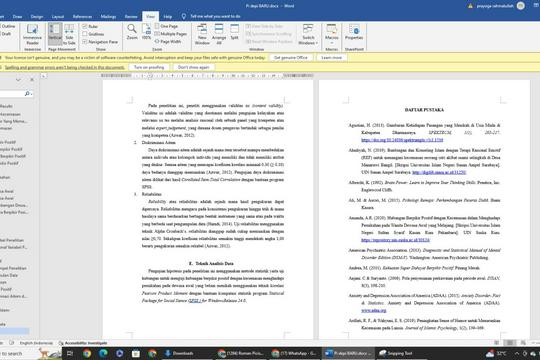Choose One Page zoom view
This screenshot has width=540, height=360.
click(x=166, y=26)
